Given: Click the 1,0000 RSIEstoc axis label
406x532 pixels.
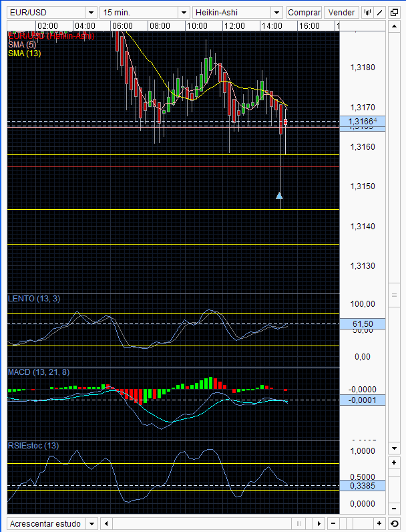Looking at the screenshot, I should pyautogui.click(x=363, y=451).
